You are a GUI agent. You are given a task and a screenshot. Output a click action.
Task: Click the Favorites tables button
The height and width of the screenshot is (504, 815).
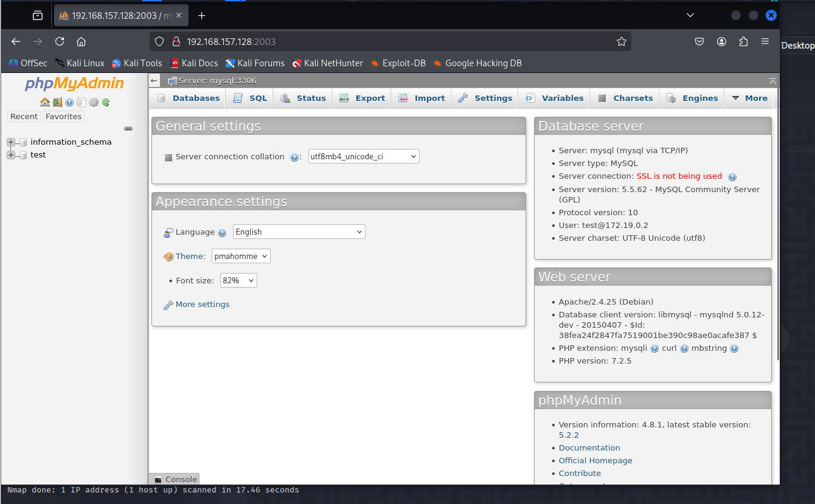coord(63,117)
